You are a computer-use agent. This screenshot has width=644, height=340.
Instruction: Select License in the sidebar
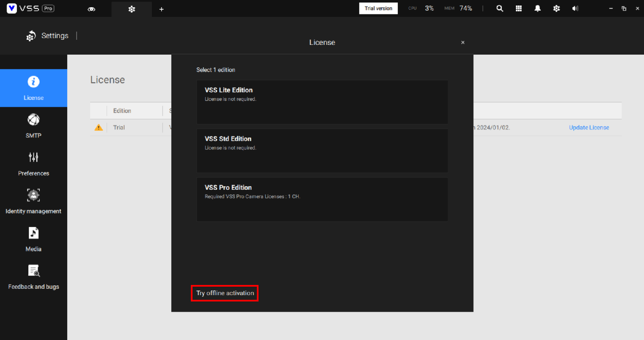point(33,88)
